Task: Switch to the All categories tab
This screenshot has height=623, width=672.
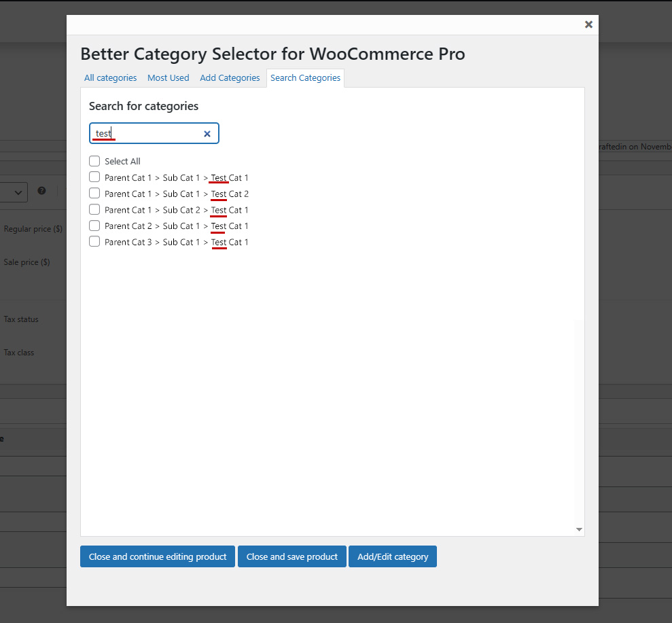Action: 110,78
